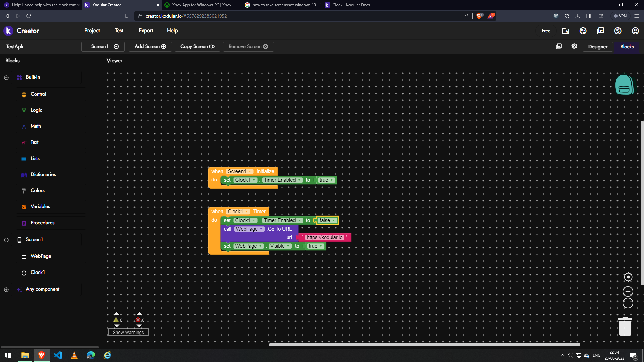Zoom in with the plus icon
This screenshot has width=644, height=362.
click(x=628, y=291)
